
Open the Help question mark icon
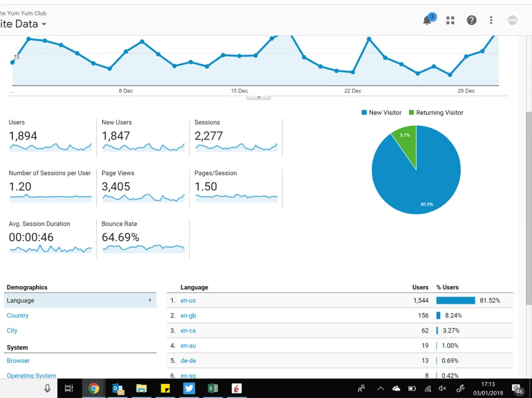(471, 20)
